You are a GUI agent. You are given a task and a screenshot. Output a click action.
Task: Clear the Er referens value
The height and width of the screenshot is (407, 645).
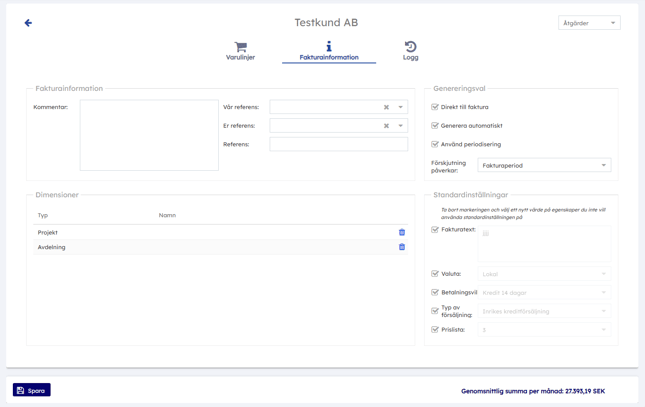click(386, 126)
